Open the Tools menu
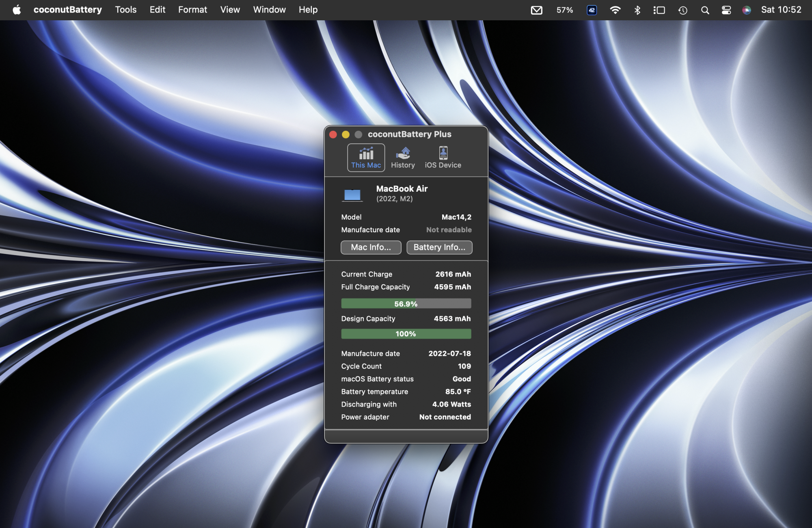812x528 pixels. point(125,10)
